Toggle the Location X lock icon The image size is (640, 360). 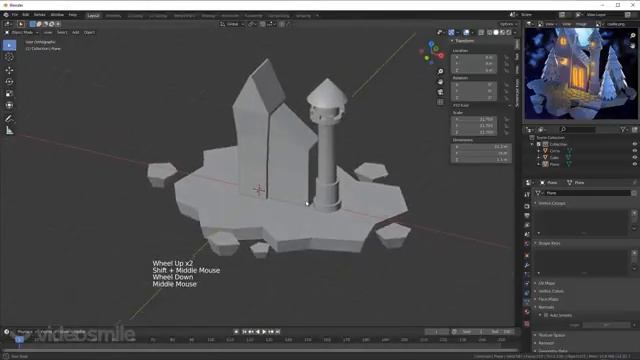point(507,58)
